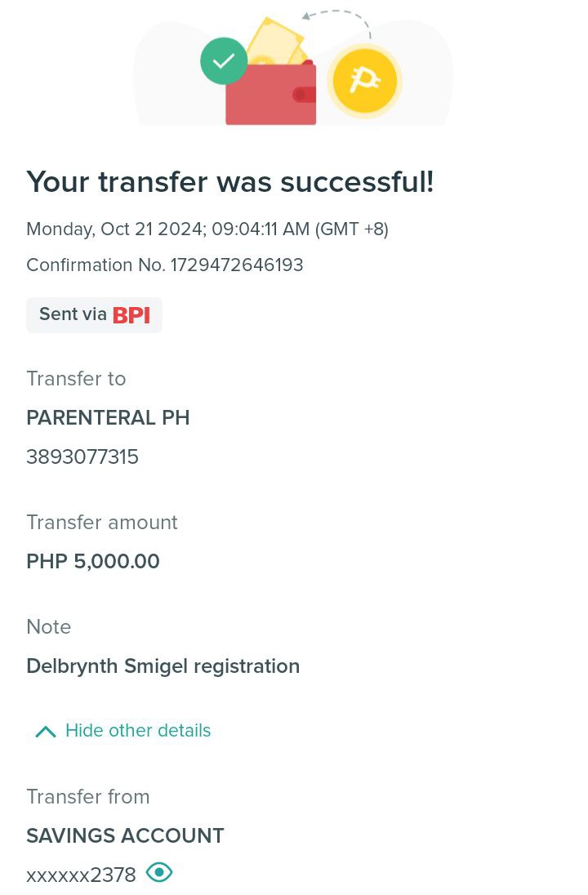Click the BPI logo
The width and height of the screenshot is (588, 895).
(x=131, y=315)
